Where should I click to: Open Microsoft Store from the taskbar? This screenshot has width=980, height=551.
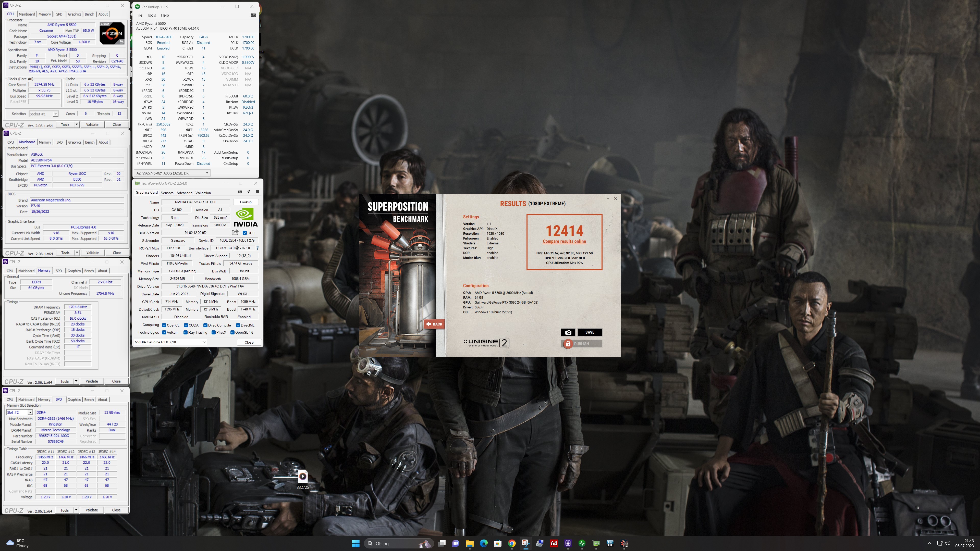[498, 543]
